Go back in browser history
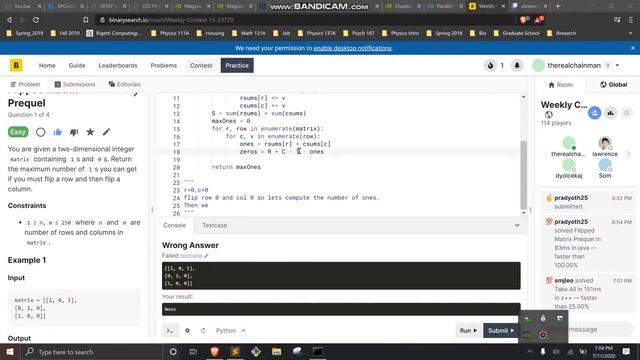 9,20
